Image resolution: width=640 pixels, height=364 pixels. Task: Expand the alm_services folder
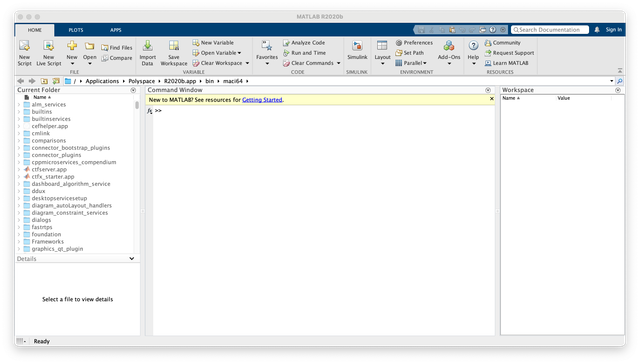(x=19, y=104)
